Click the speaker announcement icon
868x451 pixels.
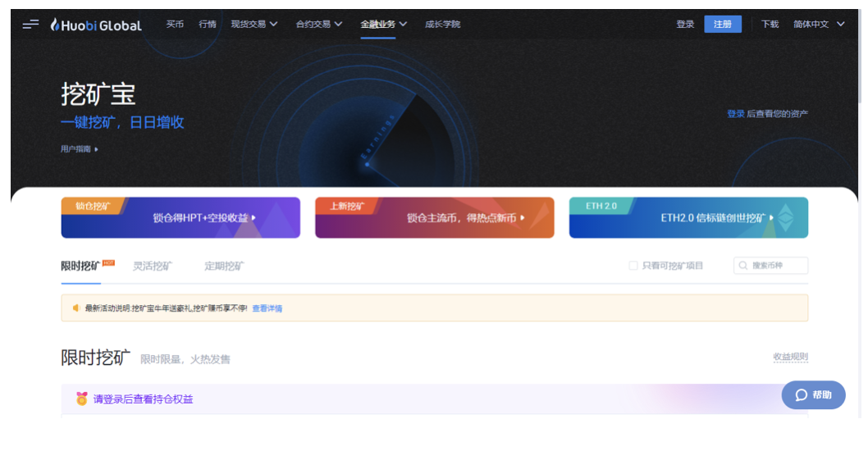(x=76, y=307)
